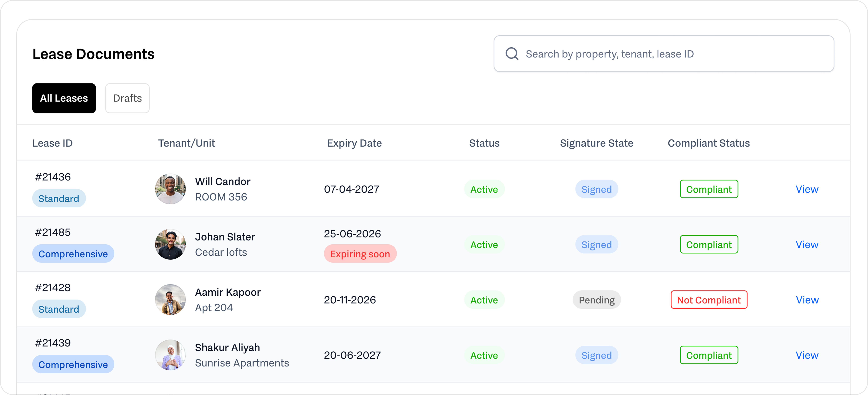Viewport: 868px width, 395px height.
Task: Click expiry date 20-06-2027
Action: [352, 355]
